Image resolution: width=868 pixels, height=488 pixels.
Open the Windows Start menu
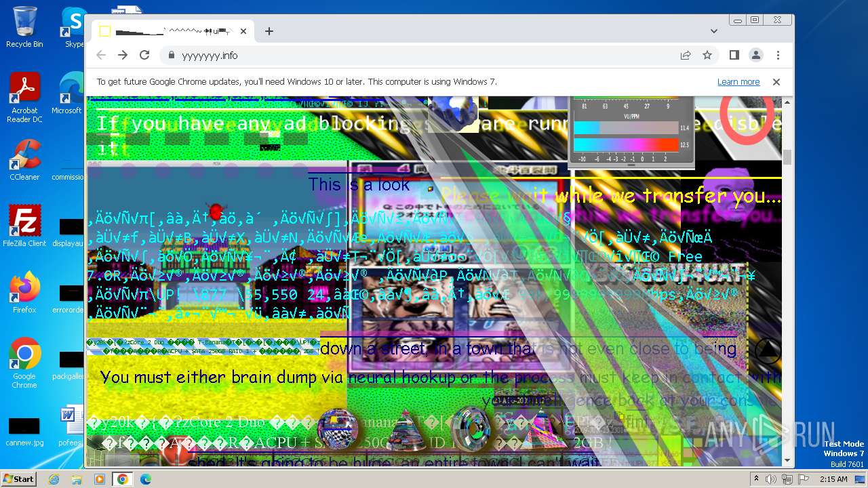18,479
